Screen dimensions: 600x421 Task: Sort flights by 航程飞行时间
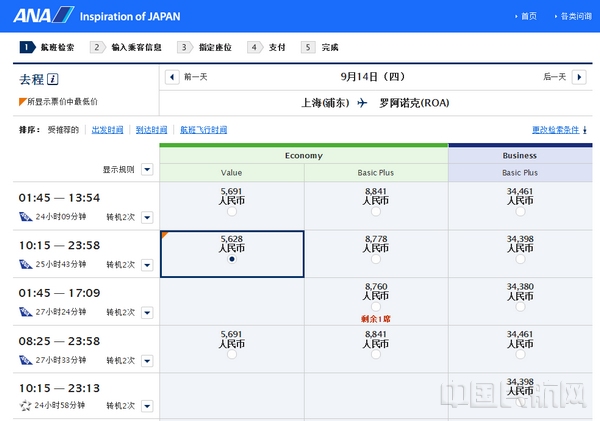203,130
